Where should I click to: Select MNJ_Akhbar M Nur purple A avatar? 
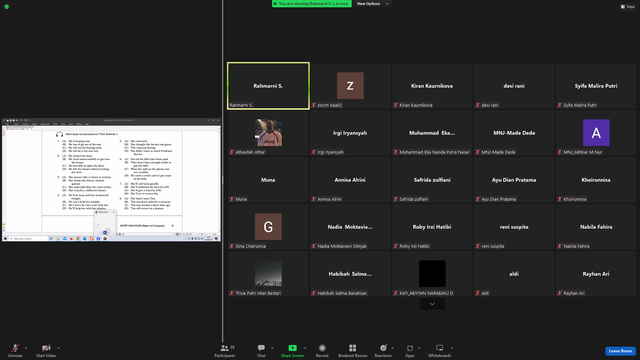(596, 133)
